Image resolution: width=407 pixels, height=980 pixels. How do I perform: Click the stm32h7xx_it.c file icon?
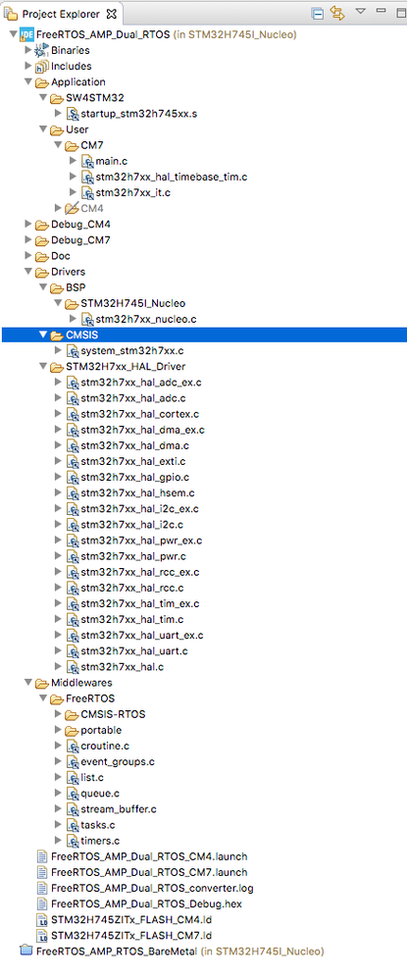click(87, 192)
